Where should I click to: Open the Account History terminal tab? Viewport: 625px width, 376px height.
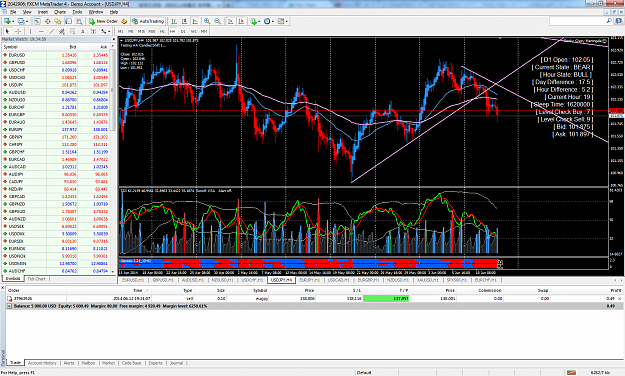pyautogui.click(x=42, y=363)
